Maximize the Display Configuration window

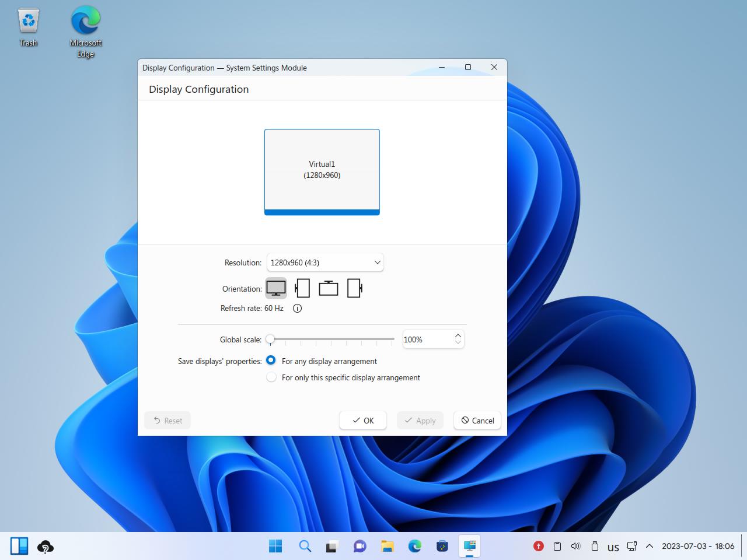click(468, 67)
